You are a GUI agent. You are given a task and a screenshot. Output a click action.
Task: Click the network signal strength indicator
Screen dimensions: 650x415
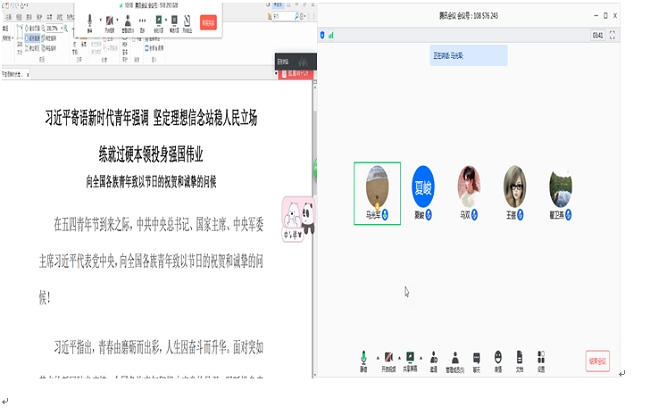click(330, 36)
